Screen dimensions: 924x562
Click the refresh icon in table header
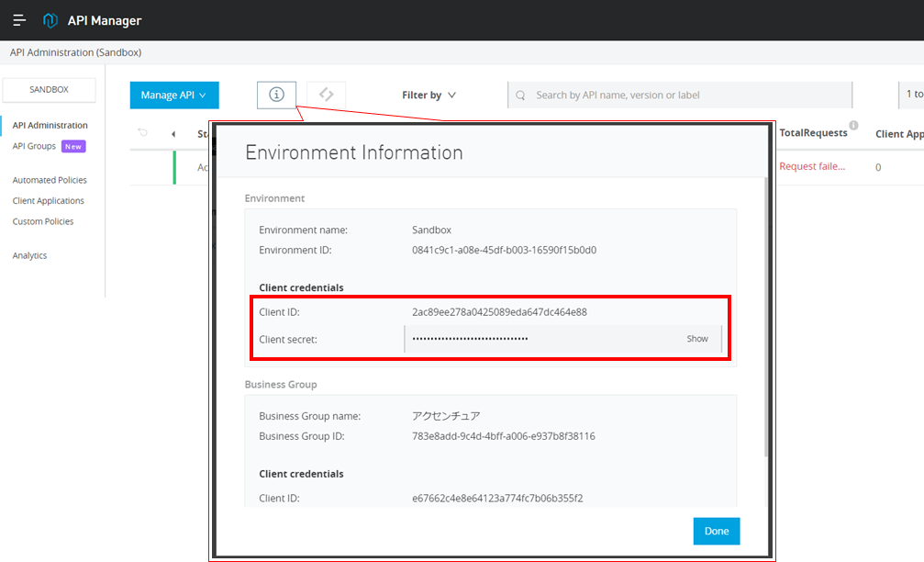coord(142,134)
